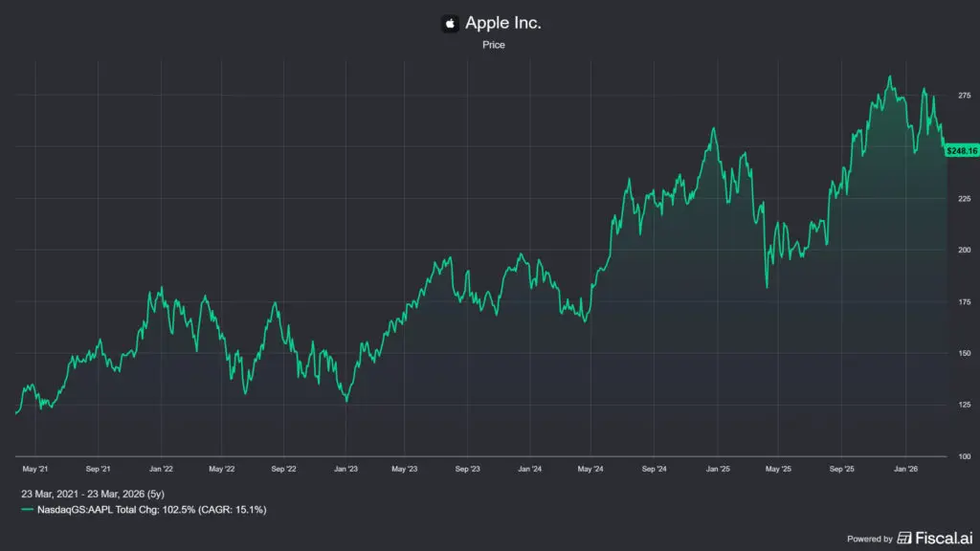The height and width of the screenshot is (551, 980).
Task: Click the 'Powered by' text
Action: pos(869,539)
